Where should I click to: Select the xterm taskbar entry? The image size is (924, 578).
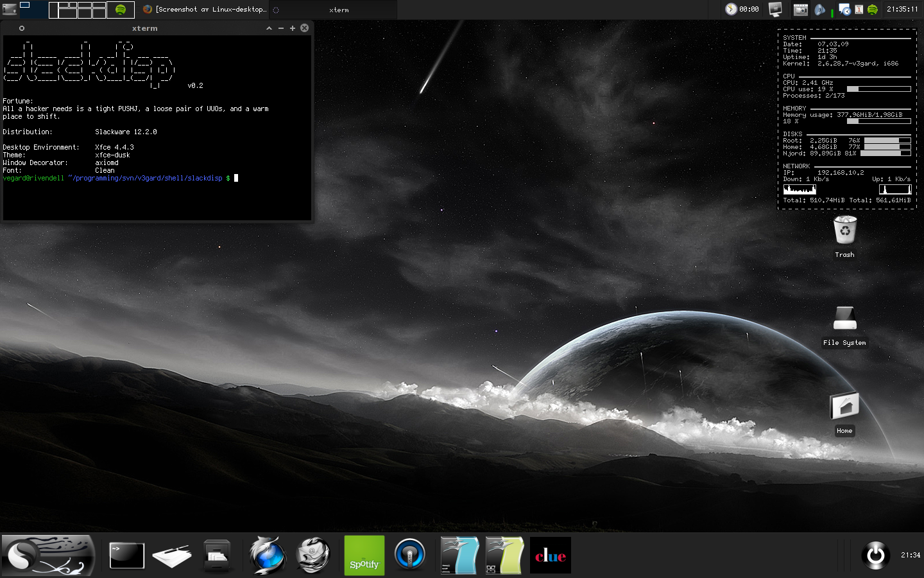[332, 10]
